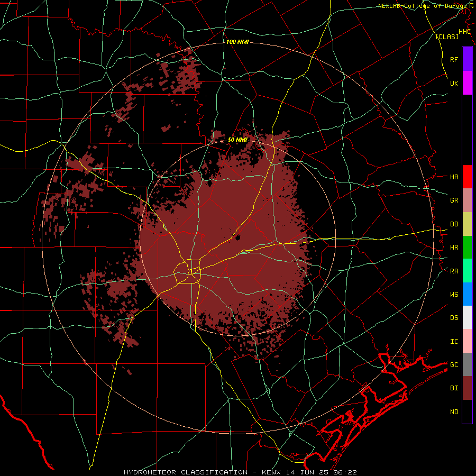The height and width of the screenshot is (476, 476).
Task: Click the UK magenta legend swatch
Action: pyautogui.click(x=467, y=83)
